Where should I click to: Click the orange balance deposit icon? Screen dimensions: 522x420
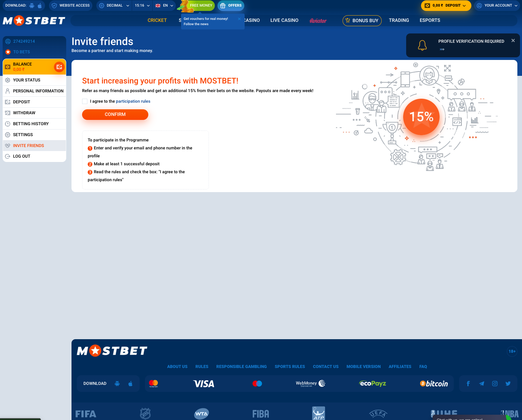tap(59, 67)
